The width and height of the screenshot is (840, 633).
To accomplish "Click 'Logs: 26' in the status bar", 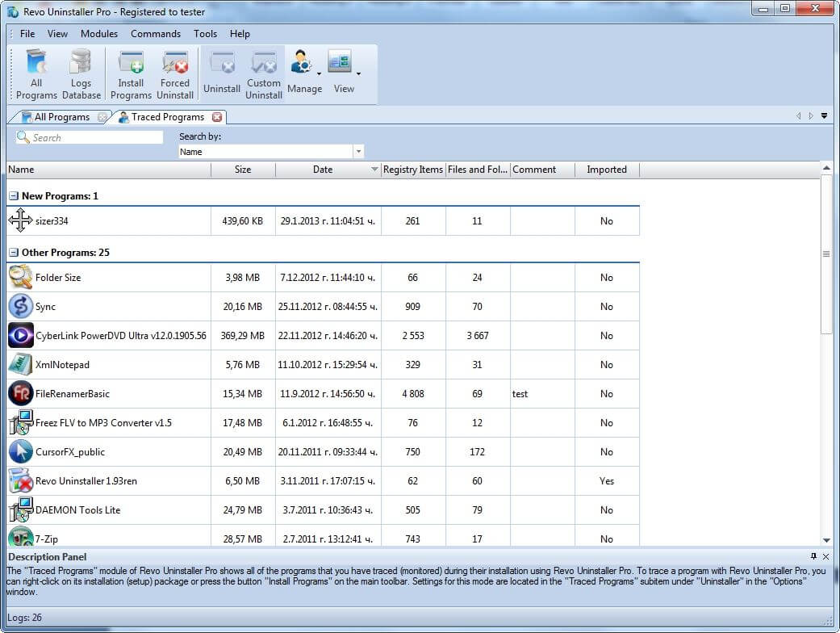I will 24,618.
